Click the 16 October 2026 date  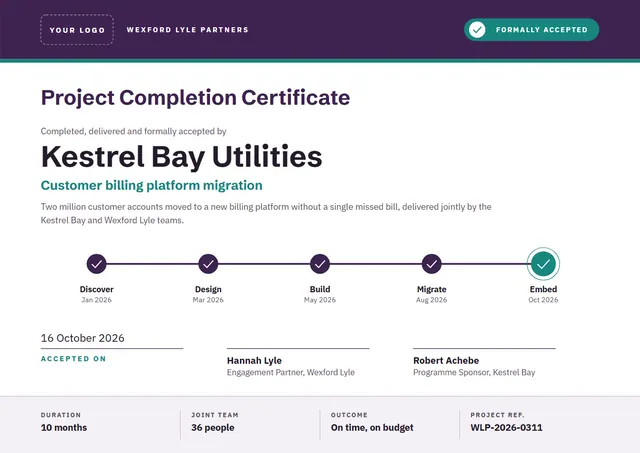click(82, 338)
